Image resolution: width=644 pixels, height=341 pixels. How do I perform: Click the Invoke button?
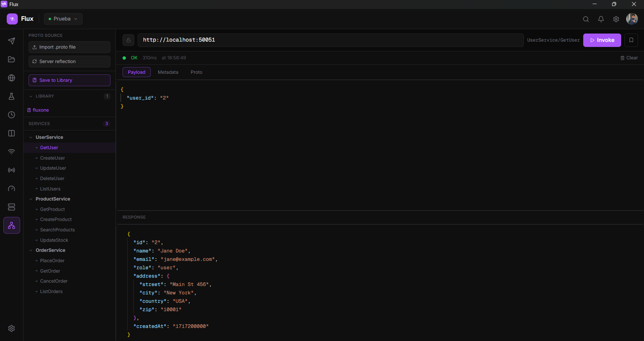click(602, 40)
